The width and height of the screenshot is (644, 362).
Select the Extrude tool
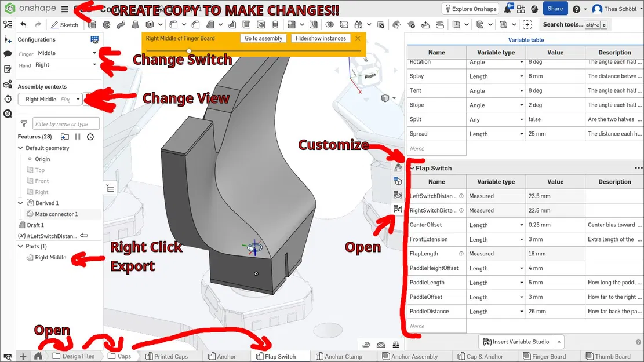tap(93, 24)
